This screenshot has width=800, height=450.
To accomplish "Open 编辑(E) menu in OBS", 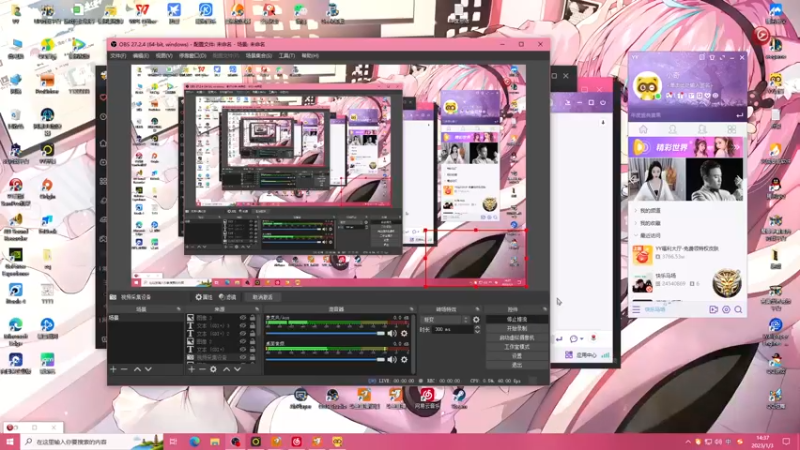I will (x=141, y=56).
